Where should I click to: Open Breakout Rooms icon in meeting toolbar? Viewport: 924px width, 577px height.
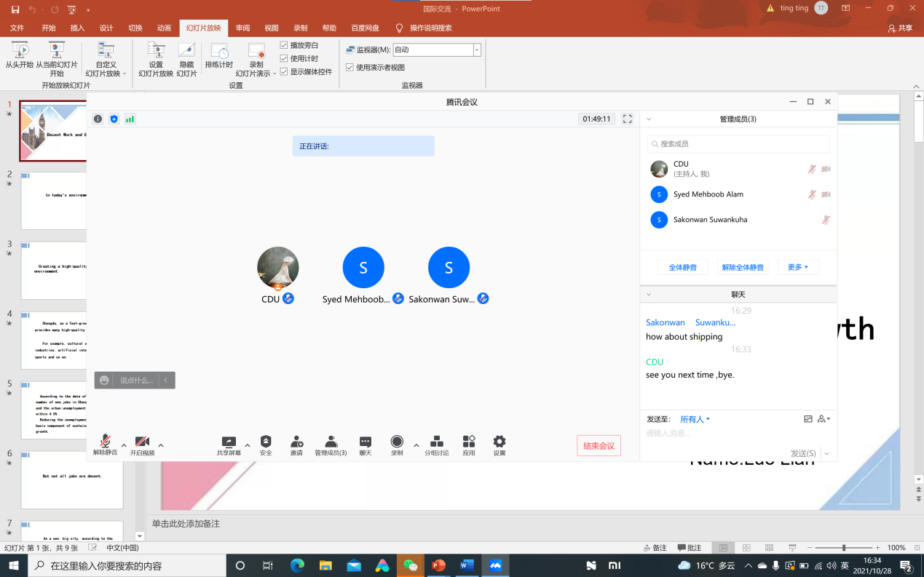[437, 441]
